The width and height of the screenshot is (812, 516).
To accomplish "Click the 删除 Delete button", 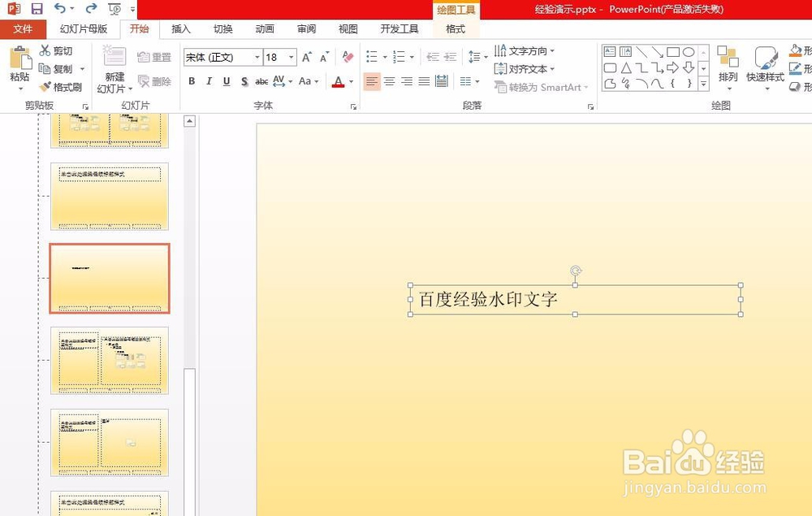I will pos(153,81).
